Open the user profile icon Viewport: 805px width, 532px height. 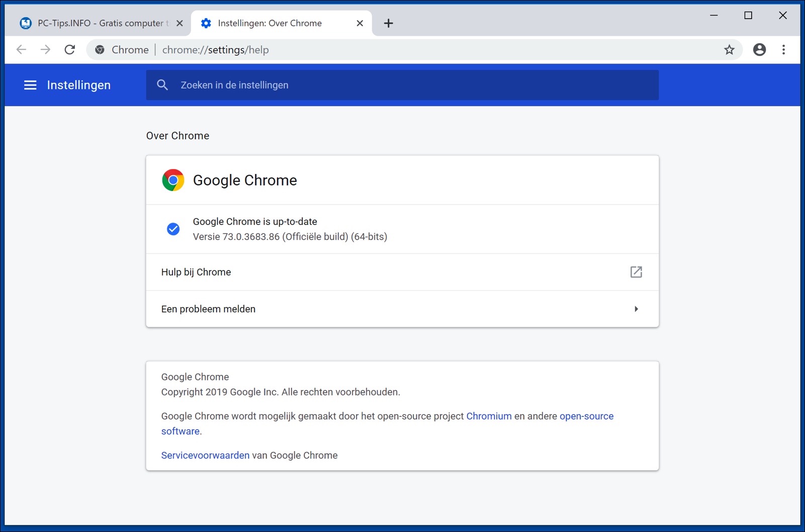click(759, 49)
